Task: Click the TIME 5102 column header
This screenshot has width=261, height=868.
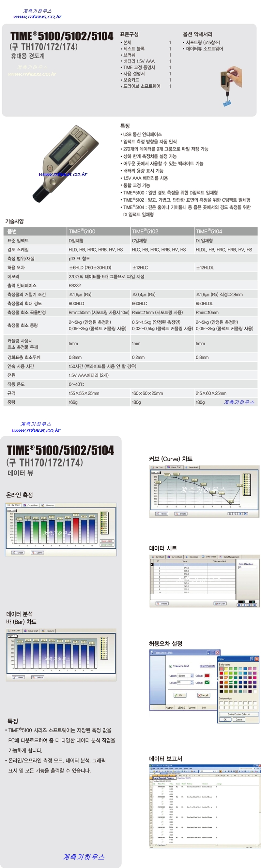Action: click(162, 231)
